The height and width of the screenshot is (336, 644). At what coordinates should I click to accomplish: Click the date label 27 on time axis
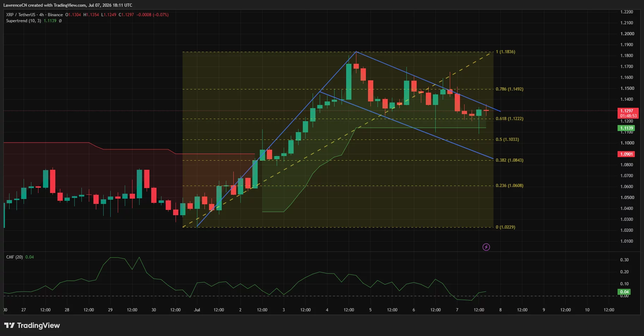click(x=24, y=310)
